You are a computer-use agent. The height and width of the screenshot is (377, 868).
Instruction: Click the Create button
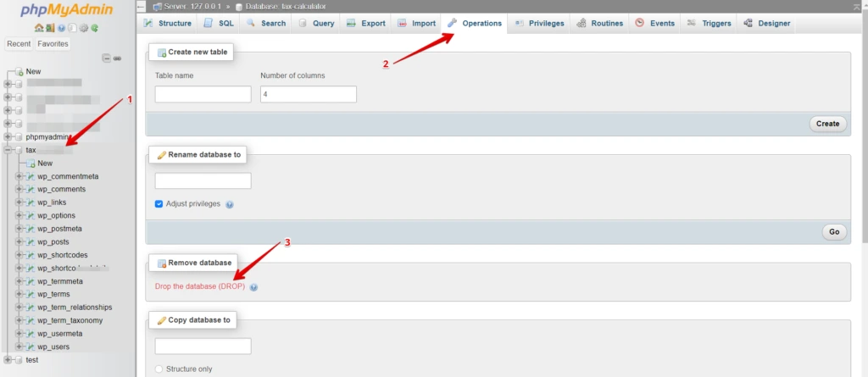coord(827,124)
